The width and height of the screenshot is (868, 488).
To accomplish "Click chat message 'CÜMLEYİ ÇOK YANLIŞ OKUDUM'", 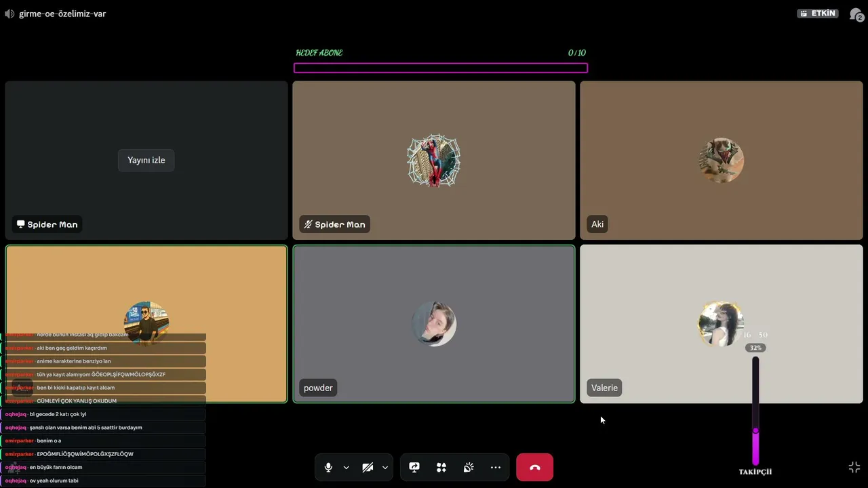I will click(x=77, y=401).
